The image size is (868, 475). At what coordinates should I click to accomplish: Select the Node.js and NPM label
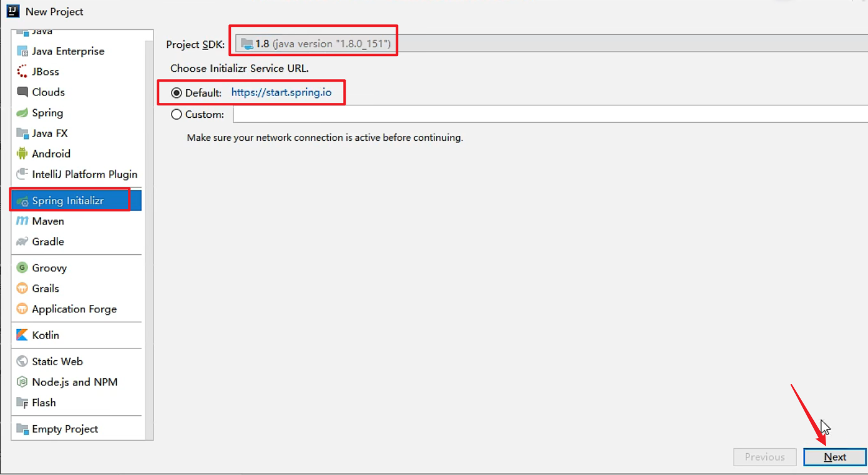75,382
